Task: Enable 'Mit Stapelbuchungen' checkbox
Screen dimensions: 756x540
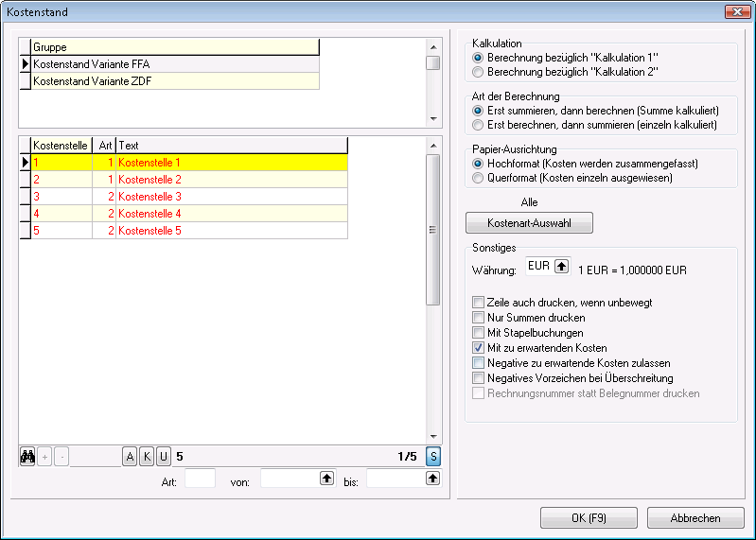Action: click(478, 333)
